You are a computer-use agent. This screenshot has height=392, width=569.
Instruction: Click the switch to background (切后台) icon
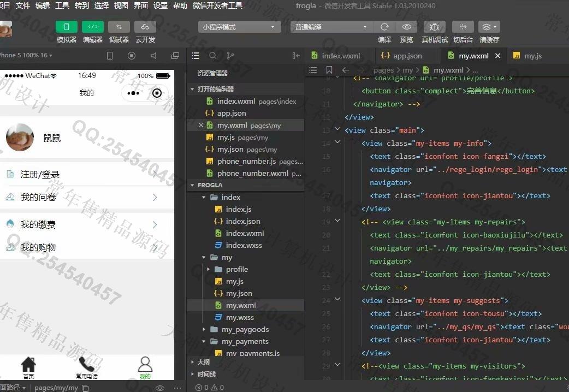point(463,27)
